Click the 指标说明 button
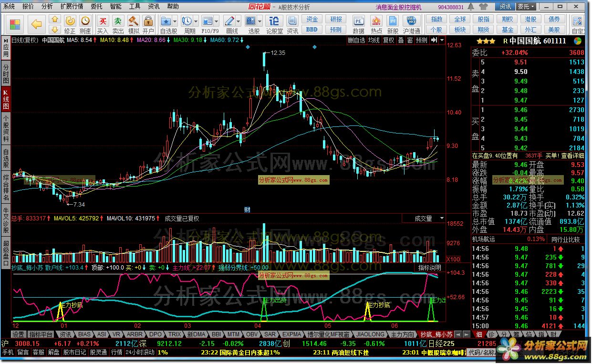 click(429, 268)
